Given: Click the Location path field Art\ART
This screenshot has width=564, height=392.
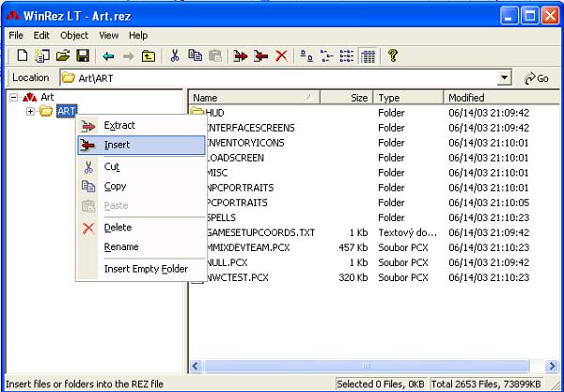Looking at the screenshot, I should [x=279, y=78].
